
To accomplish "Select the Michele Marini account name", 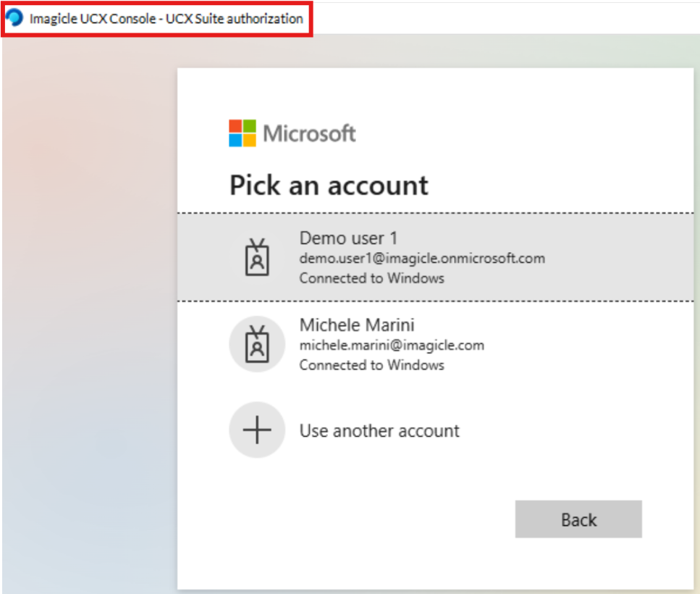I will click(x=357, y=325).
